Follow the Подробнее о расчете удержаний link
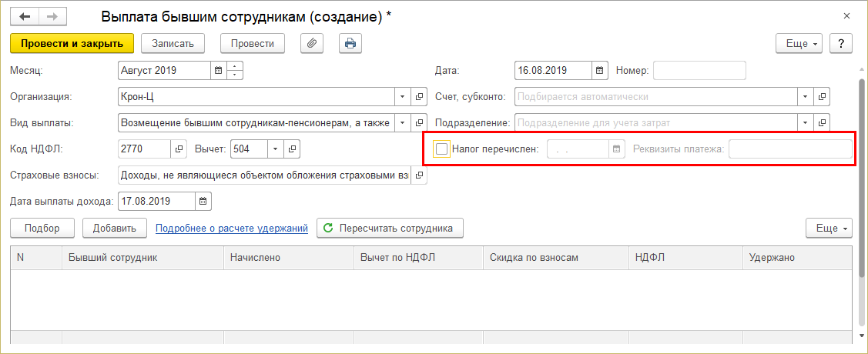Viewport: 868px width, 354px height. [x=232, y=228]
